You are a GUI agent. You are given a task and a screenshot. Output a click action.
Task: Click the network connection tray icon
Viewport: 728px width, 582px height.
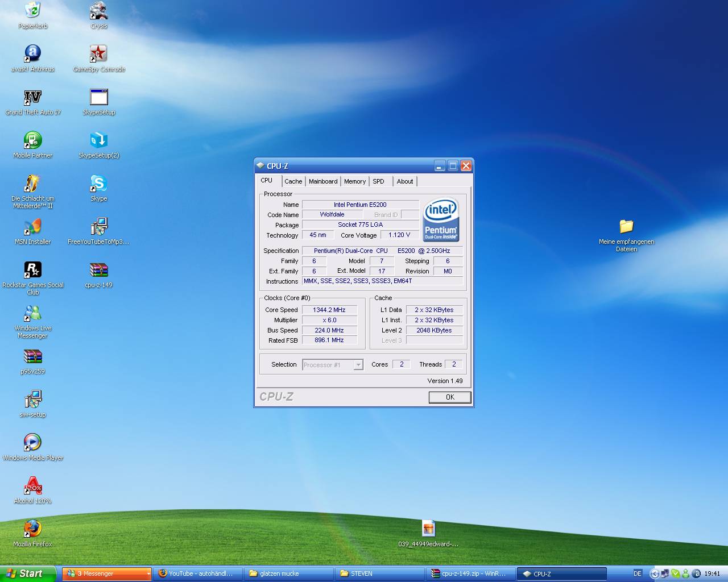(665, 573)
